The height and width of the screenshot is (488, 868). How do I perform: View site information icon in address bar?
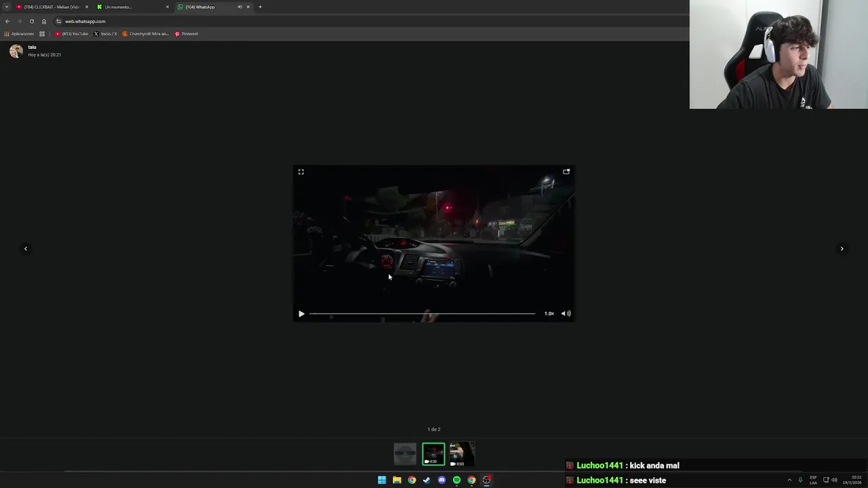[x=58, y=21]
